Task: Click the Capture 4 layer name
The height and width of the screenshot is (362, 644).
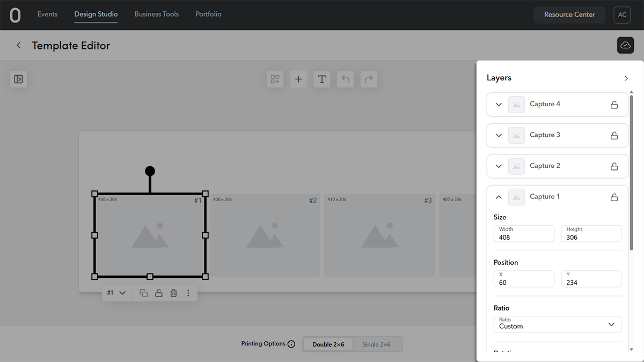Action: [545, 104]
